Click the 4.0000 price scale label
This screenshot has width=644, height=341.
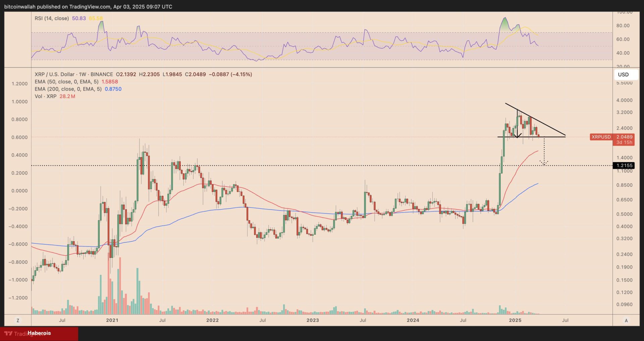[625, 100]
